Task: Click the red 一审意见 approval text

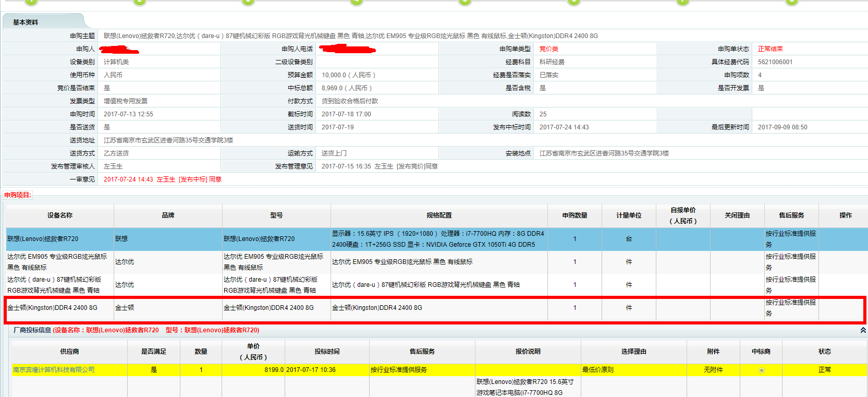Action: click(x=163, y=179)
